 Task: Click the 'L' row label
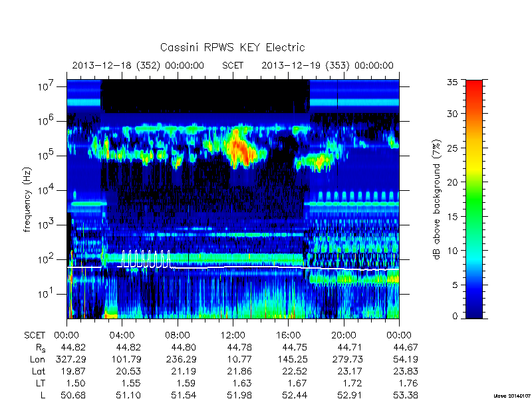pos(43,395)
